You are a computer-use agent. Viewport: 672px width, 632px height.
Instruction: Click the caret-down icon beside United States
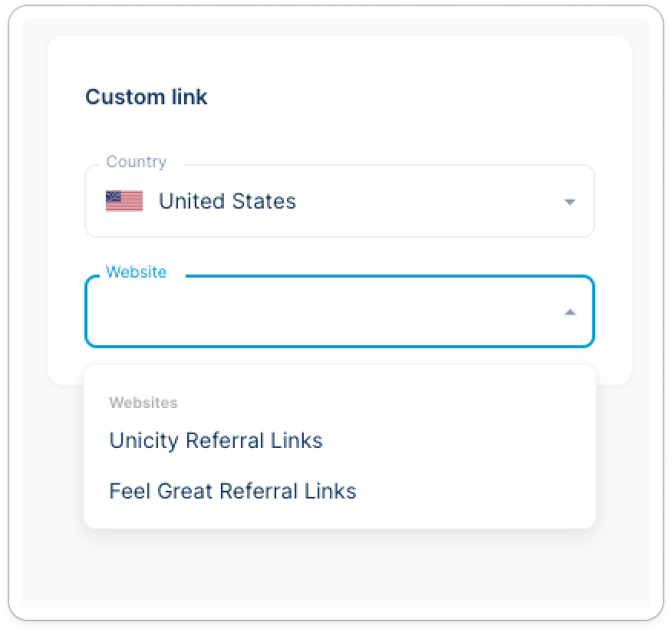point(569,202)
